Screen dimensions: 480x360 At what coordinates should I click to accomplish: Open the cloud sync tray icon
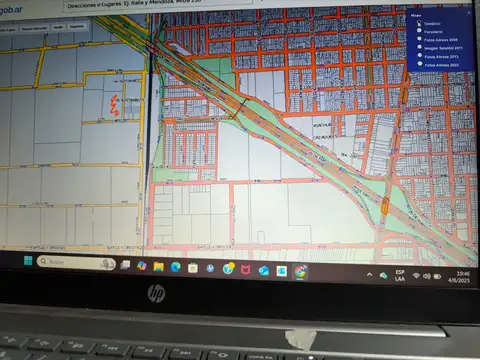coord(383,275)
